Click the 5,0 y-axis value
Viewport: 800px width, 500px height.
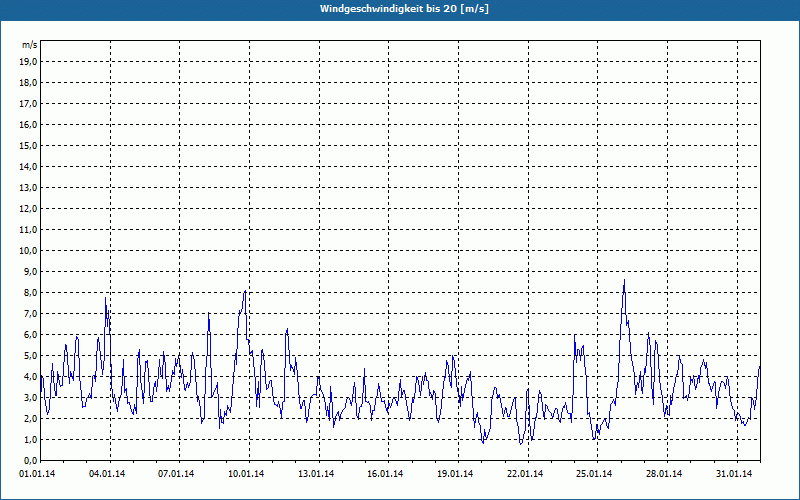(30, 355)
